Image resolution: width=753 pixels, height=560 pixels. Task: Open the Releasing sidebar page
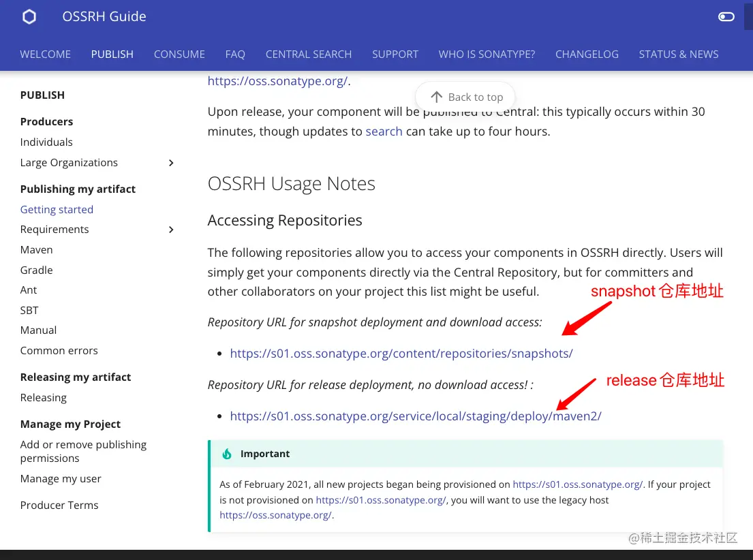click(x=43, y=398)
